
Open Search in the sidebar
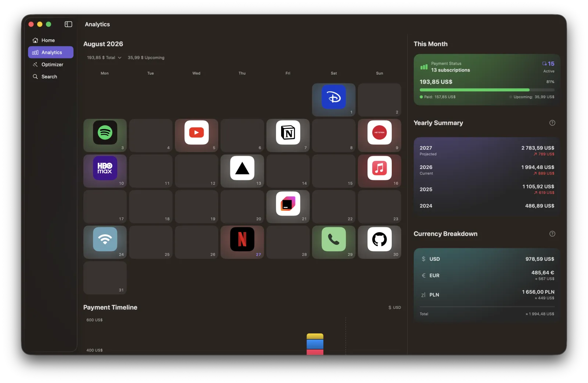point(51,77)
